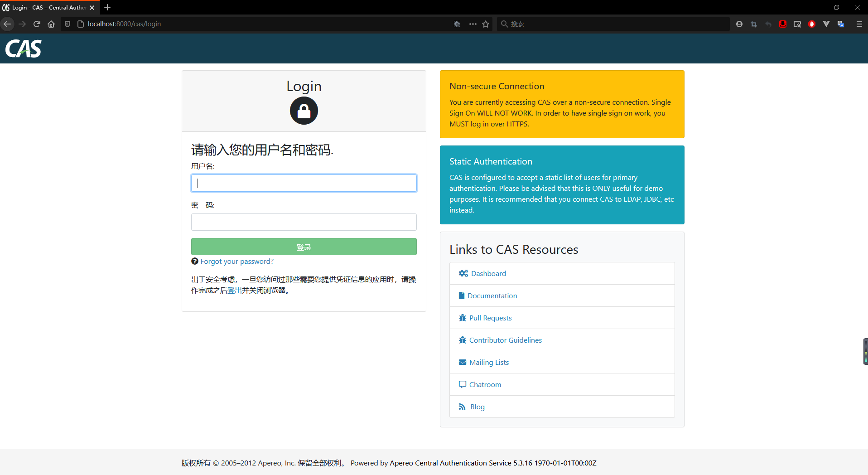Click the CAS logo in header
868x475 pixels.
tap(23, 48)
